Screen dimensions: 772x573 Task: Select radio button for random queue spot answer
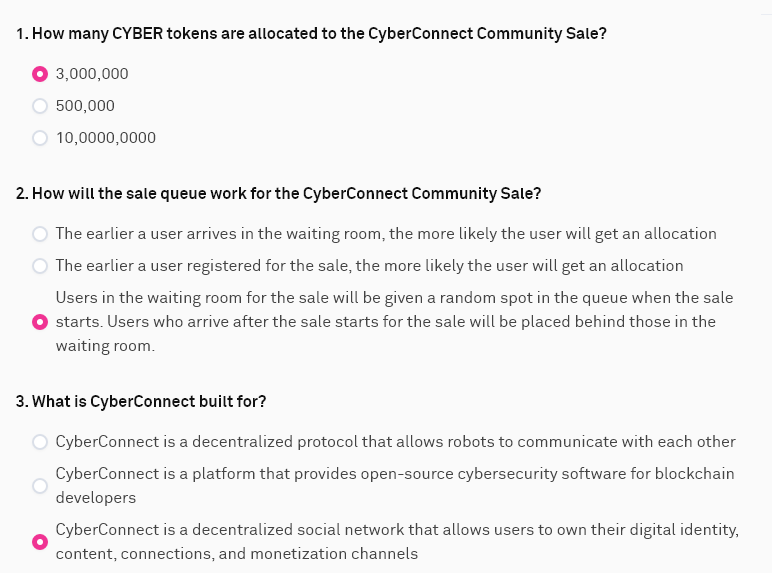click(40, 322)
